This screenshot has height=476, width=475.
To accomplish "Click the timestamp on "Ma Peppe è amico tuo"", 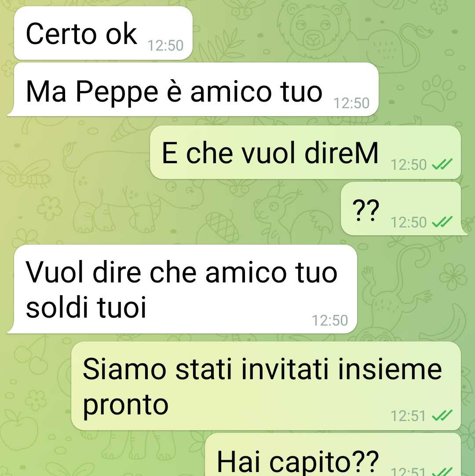I will coord(351,103).
